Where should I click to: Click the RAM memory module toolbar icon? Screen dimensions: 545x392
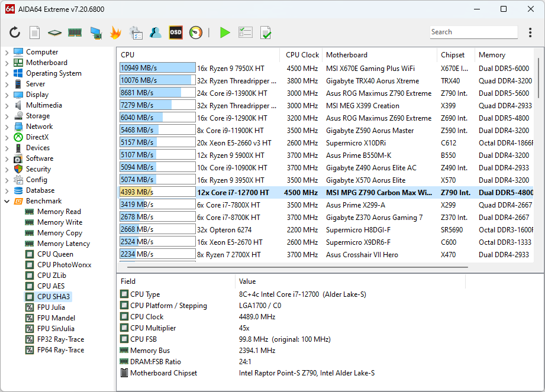pyautogui.click(x=75, y=33)
